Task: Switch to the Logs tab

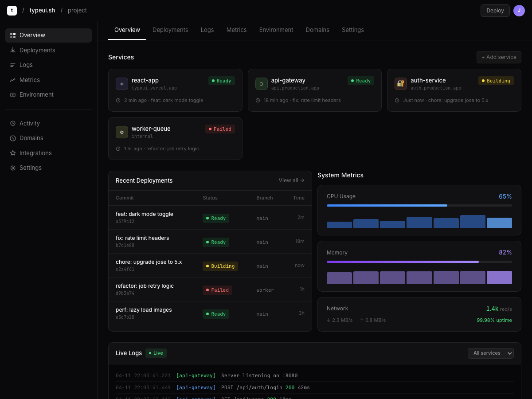Action: coord(207,30)
